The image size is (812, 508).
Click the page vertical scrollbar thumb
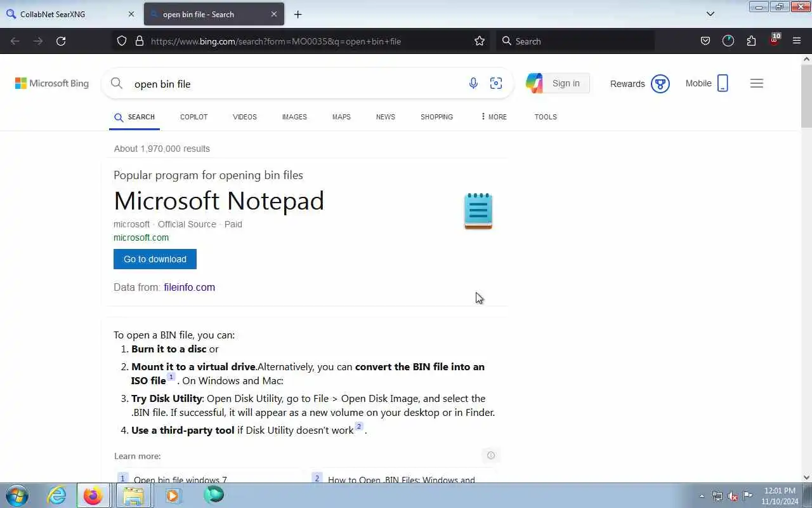[x=806, y=95]
